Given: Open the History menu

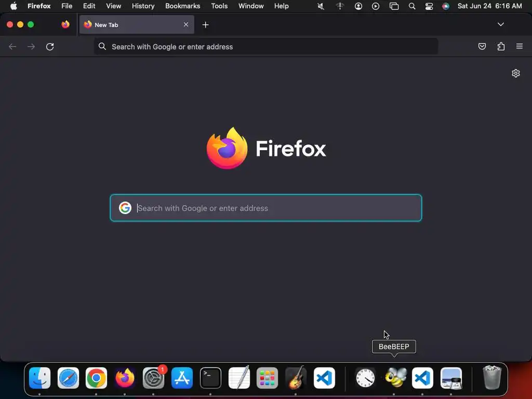Looking at the screenshot, I should 143,6.
